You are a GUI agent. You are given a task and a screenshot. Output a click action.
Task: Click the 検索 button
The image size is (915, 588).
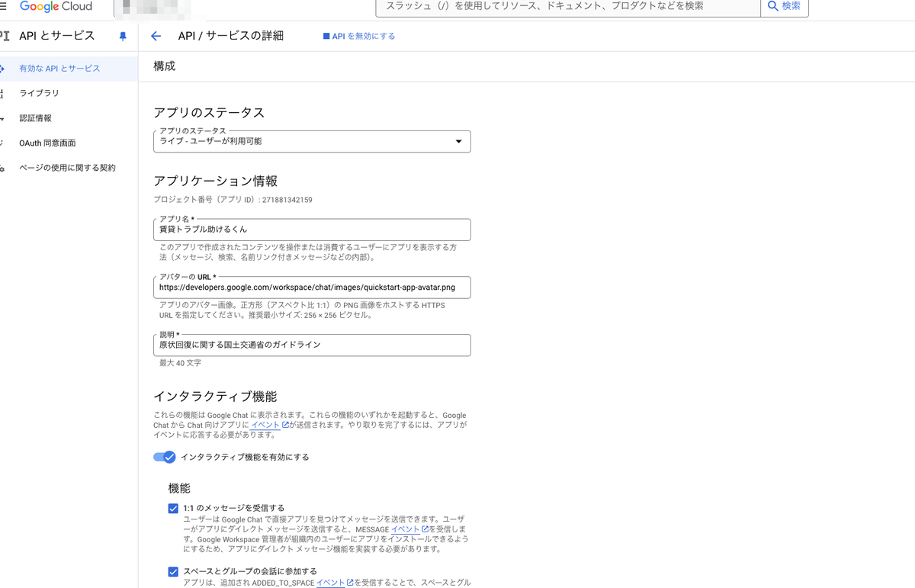pos(784,6)
